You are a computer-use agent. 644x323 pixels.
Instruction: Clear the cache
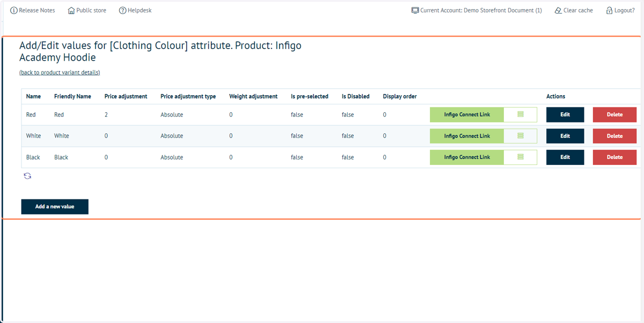tap(574, 10)
